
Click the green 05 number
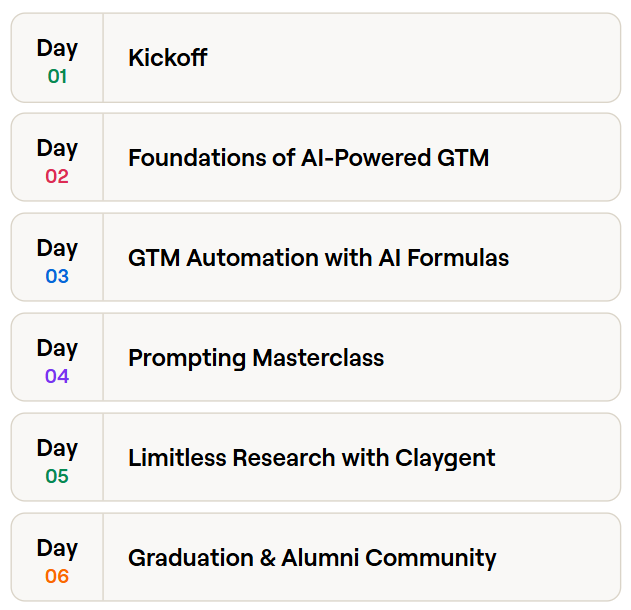pos(57,476)
